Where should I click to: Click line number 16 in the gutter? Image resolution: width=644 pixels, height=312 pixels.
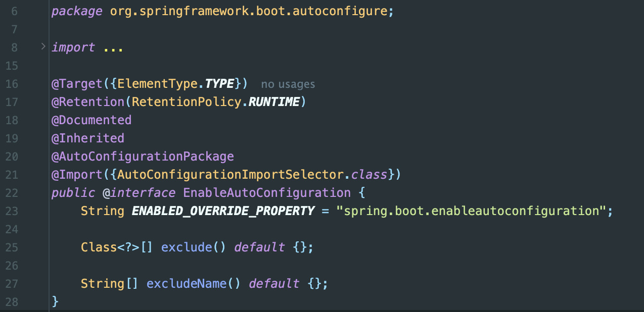tap(12, 84)
